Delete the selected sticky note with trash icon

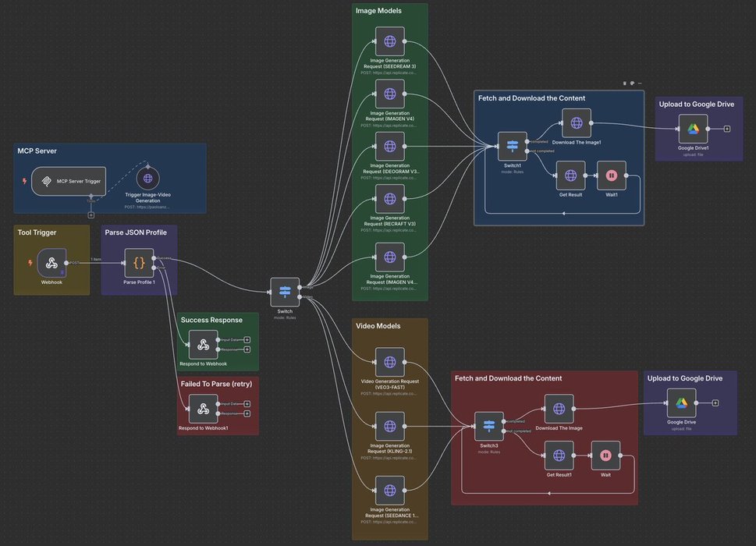coord(624,83)
